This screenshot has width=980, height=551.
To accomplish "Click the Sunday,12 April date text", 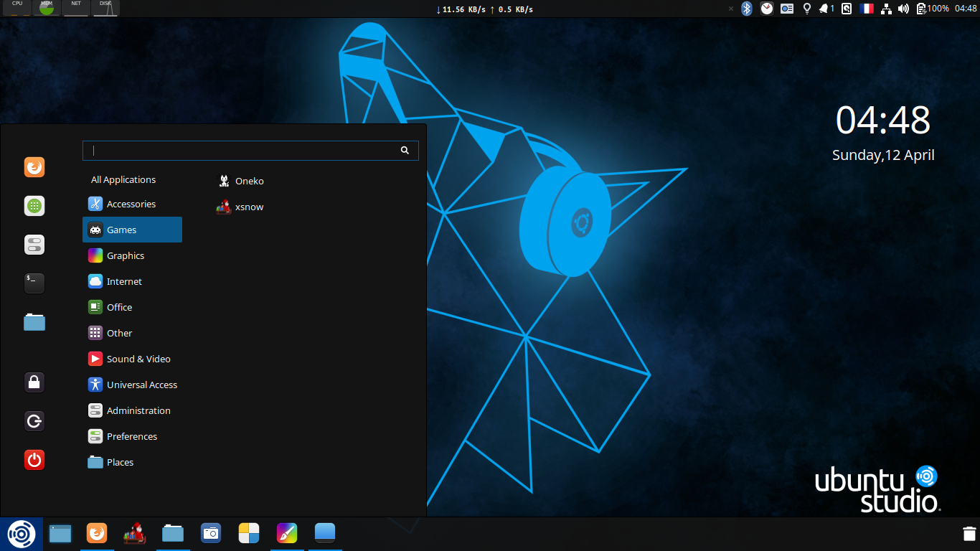I will point(883,155).
